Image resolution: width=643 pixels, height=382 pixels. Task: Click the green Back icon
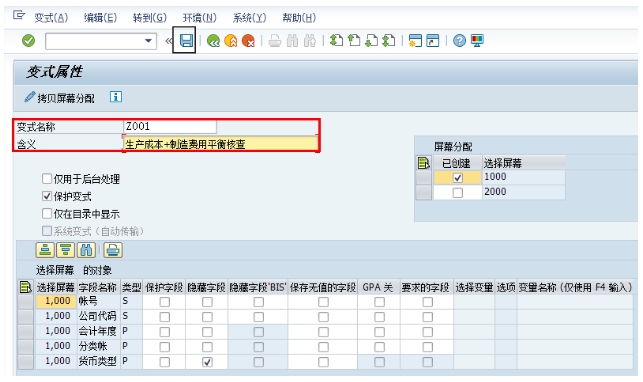(x=213, y=41)
